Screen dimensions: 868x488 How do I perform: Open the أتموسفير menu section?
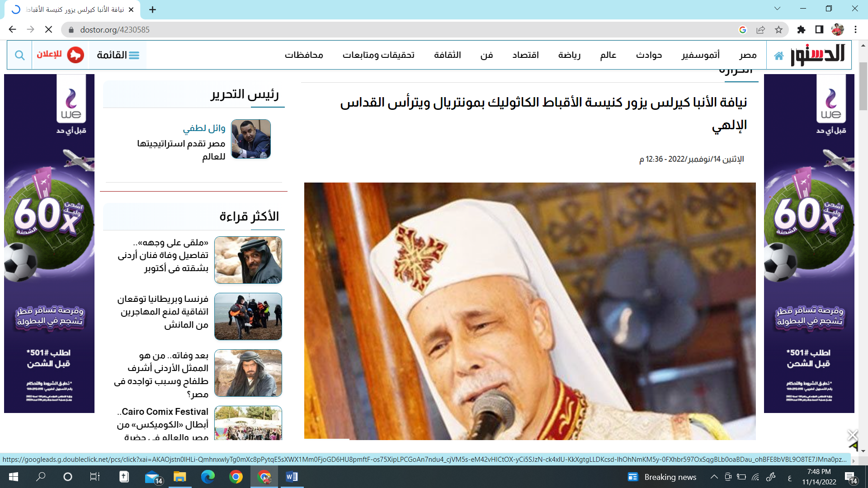[x=701, y=55]
